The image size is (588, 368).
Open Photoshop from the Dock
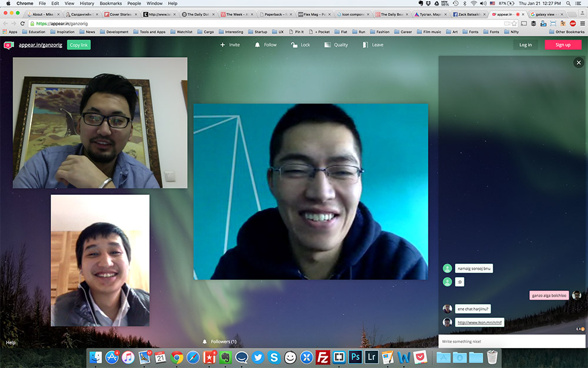(355, 357)
